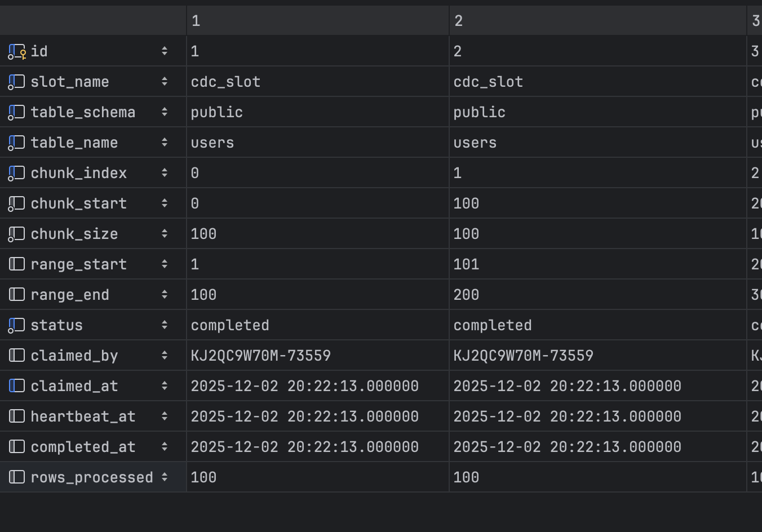Click the column icon beside claimed_at
762x532 pixels.
point(16,385)
